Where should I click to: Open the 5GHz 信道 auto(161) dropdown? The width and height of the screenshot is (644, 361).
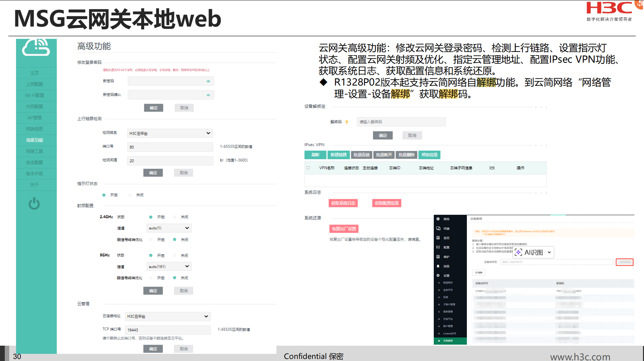169,267
